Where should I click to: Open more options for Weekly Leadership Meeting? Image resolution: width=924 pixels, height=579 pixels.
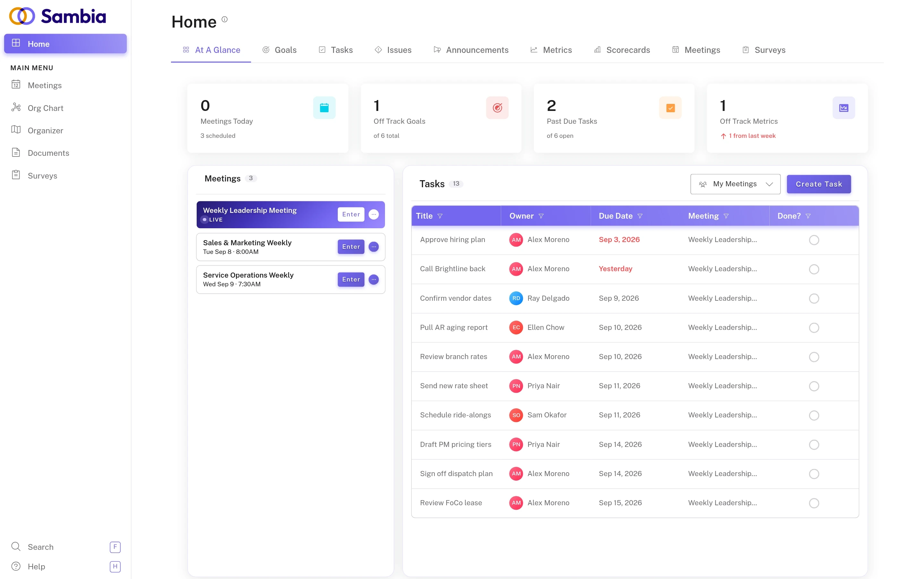[374, 214]
